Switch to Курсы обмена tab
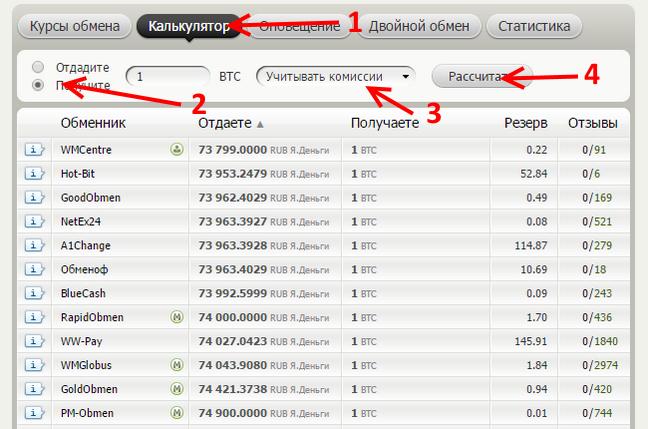Viewport: 648px width, 429px height. click(x=75, y=26)
